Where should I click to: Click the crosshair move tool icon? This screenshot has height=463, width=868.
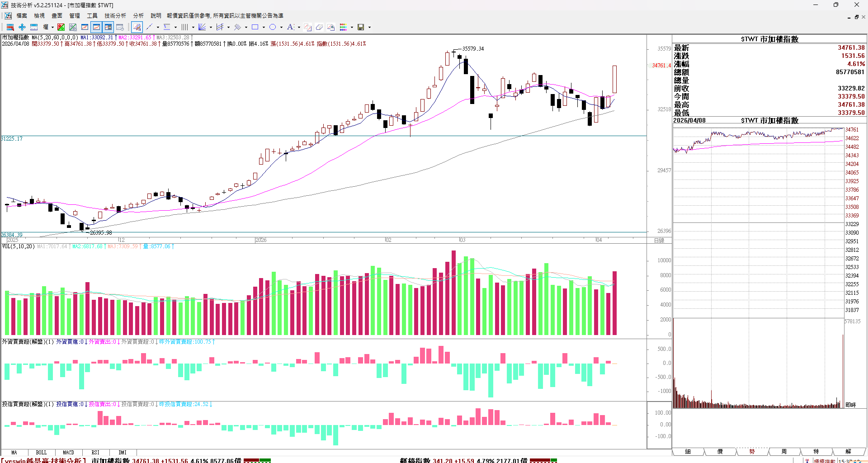point(22,27)
